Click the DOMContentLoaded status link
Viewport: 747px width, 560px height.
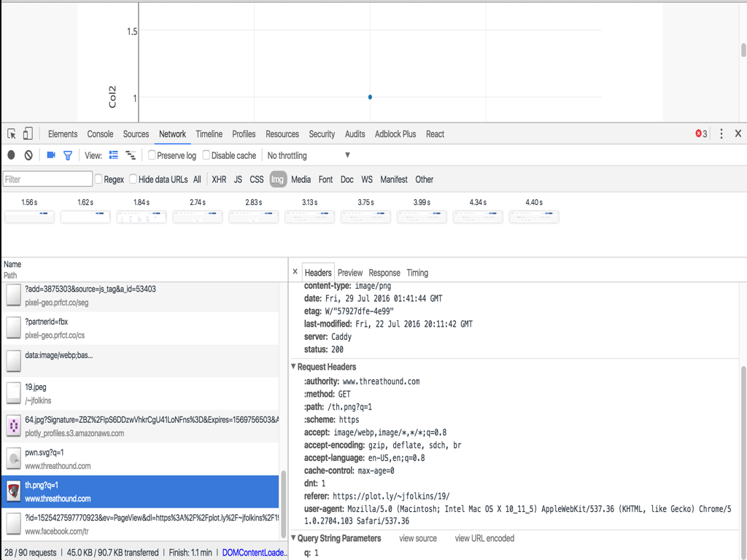(x=255, y=553)
